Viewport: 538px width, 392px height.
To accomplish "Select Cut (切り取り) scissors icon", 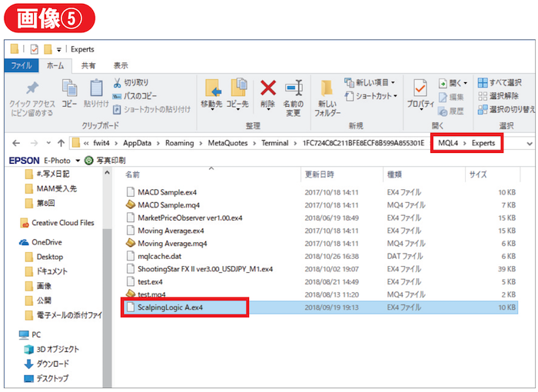I will 117,83.
